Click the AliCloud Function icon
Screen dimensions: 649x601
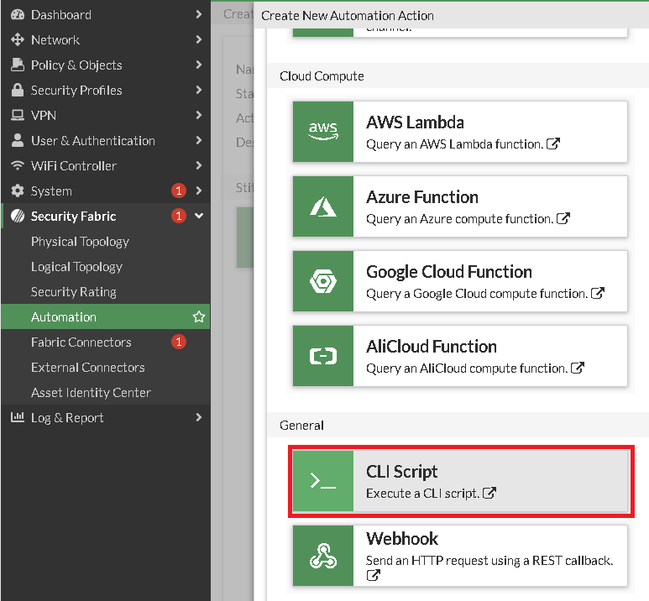pos(322,357)
